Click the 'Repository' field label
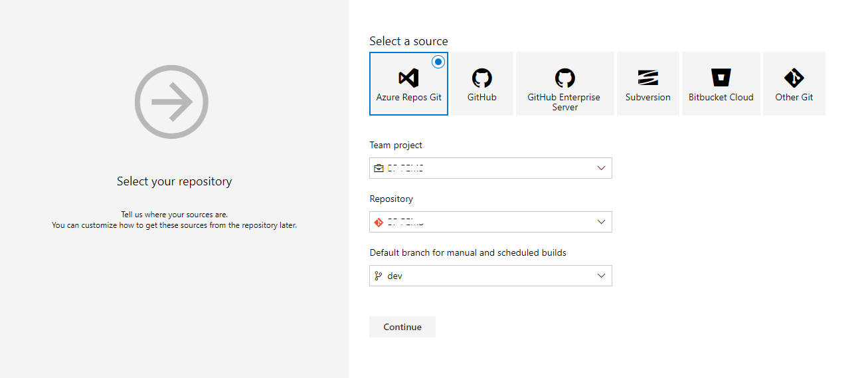Screen dimensions: 868x378 391,199
